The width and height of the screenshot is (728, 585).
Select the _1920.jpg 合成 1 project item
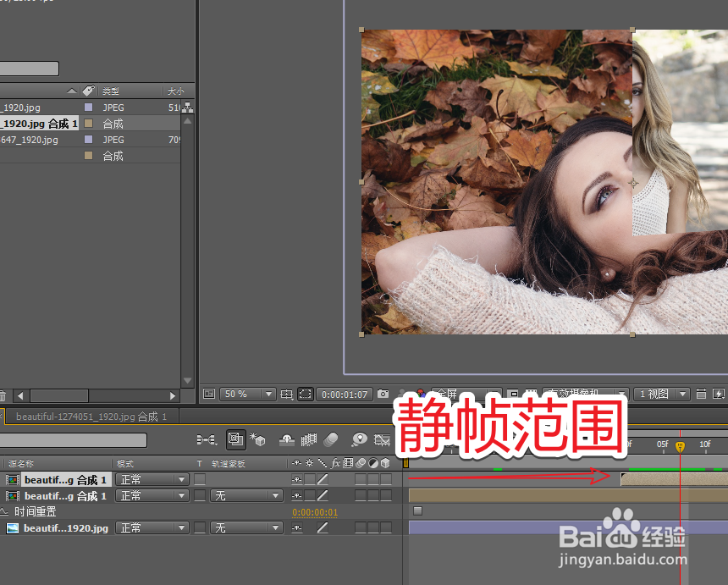point(39,124)
